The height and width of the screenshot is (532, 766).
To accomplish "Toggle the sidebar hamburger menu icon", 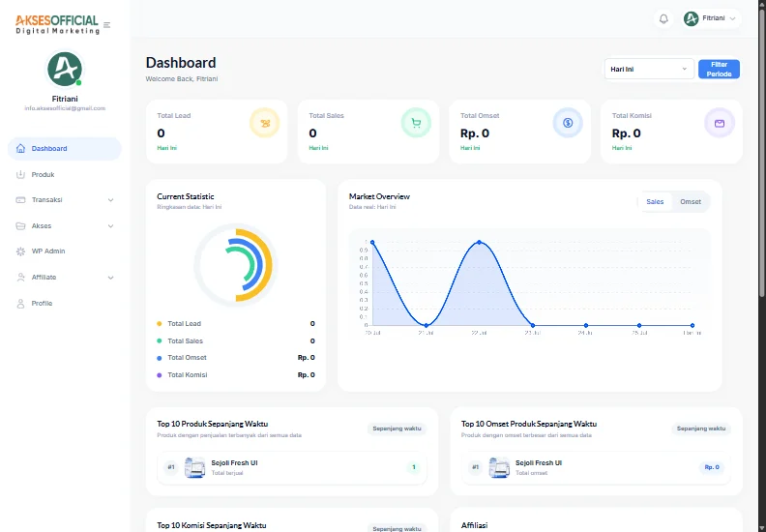I will coord(107,25).
